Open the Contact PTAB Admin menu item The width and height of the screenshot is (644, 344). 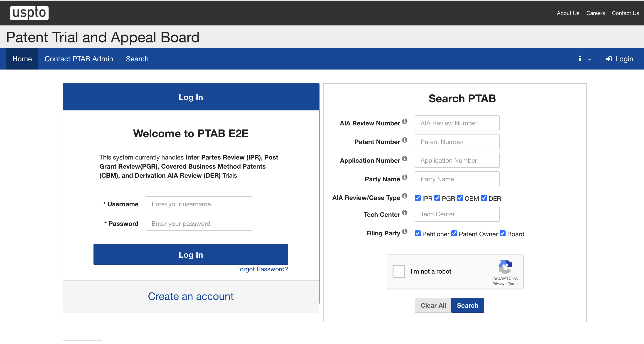point(79,59)
